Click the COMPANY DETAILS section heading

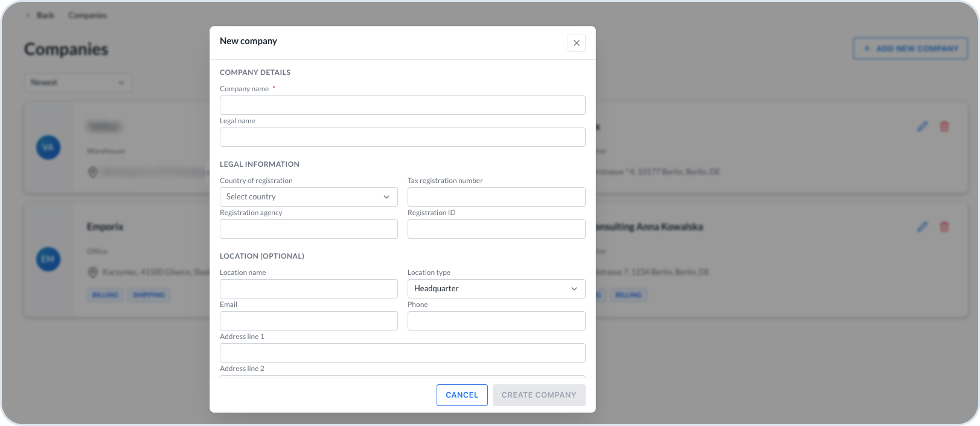coord(255,73)
